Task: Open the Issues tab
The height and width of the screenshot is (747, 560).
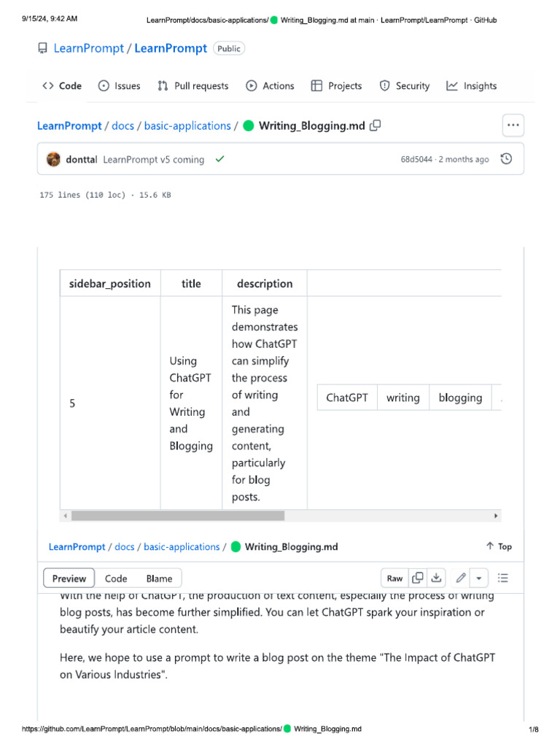Action: click(x=119, y=86)
